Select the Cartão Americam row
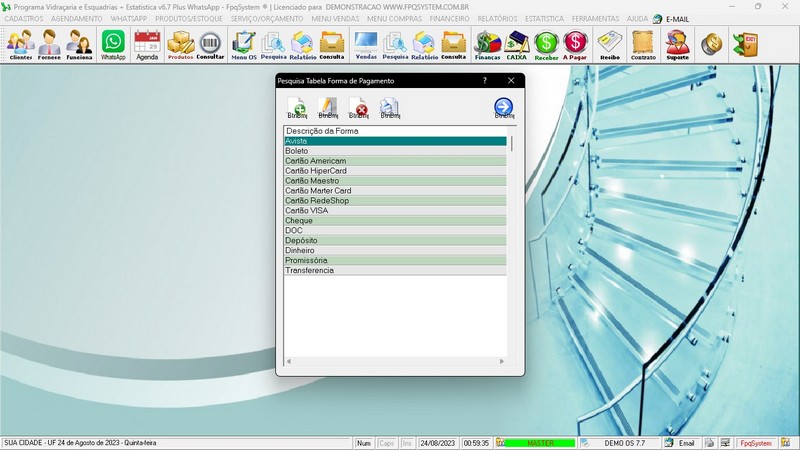 395,161
